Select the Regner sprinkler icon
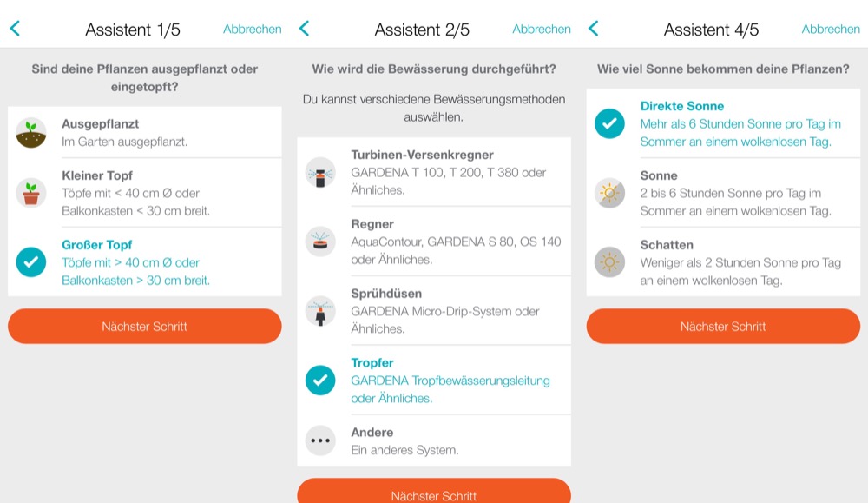 (x=320, y=242)
